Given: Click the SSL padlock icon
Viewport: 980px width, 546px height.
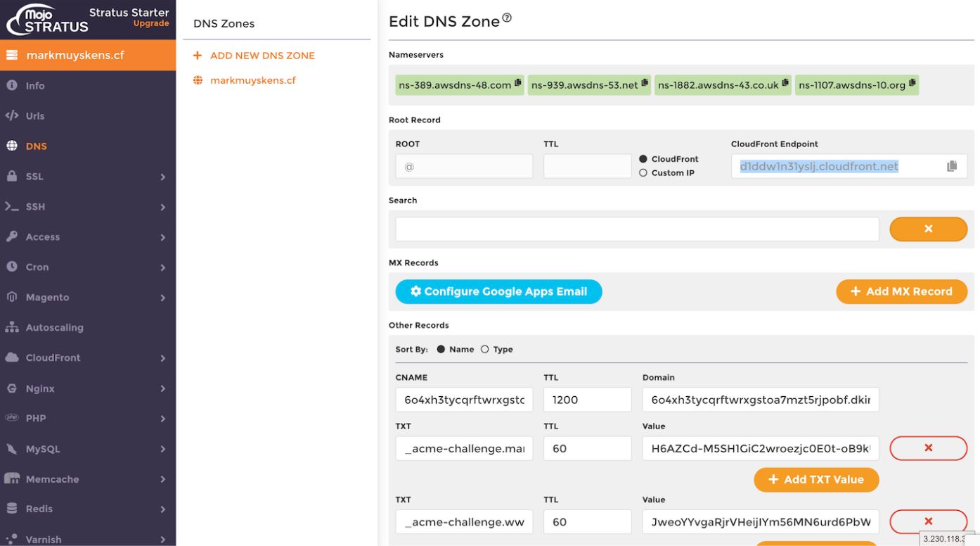Looking at the screenshot, I should (x=12, y=176).
